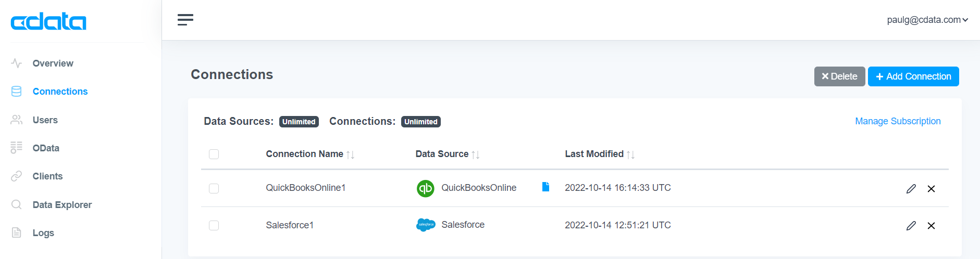Tick the select-all checkbox in table header
The width and height of the screenshot is (980, 259).
point(214,154)
